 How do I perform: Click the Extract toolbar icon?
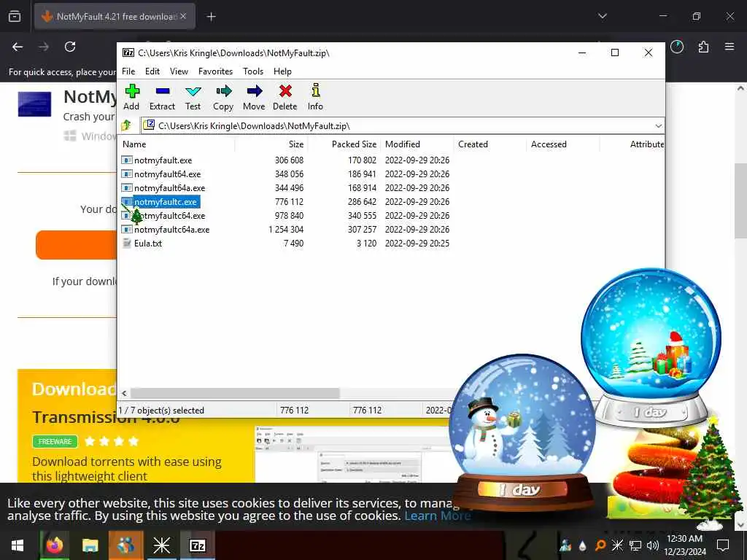(163, 91)
